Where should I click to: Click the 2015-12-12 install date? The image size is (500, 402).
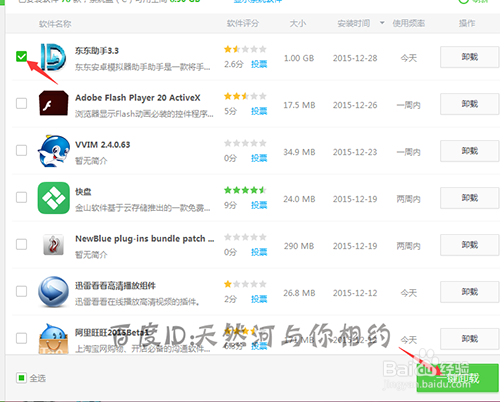point(355,293)
